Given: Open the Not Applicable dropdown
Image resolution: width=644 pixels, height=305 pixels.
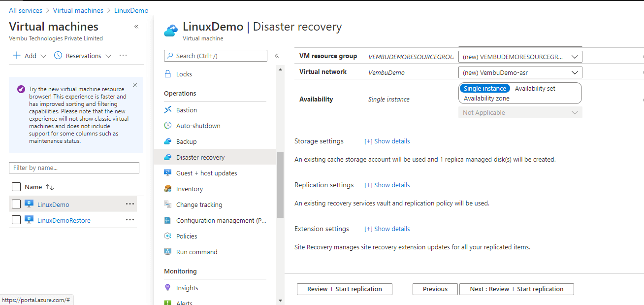Looking at the screenshot, I should click(520, 112).
